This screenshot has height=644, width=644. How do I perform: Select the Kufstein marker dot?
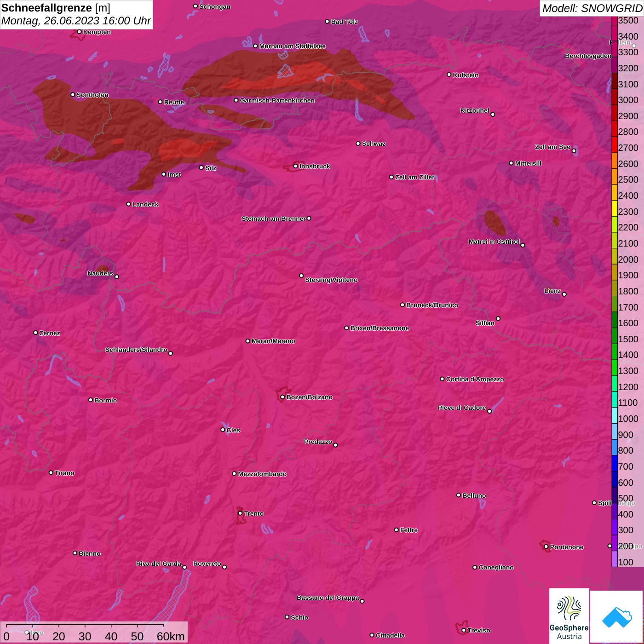click(x=449, y=75)
